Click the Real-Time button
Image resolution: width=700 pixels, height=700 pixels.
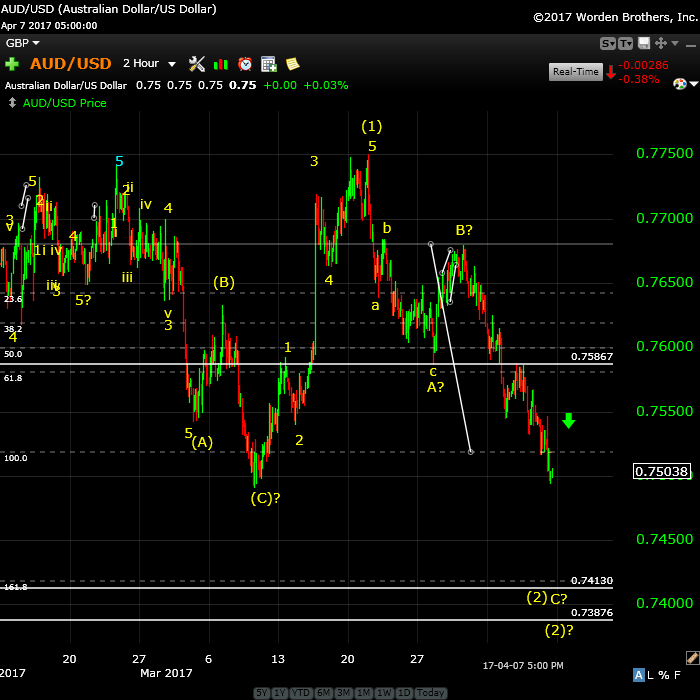coord(575,72)
